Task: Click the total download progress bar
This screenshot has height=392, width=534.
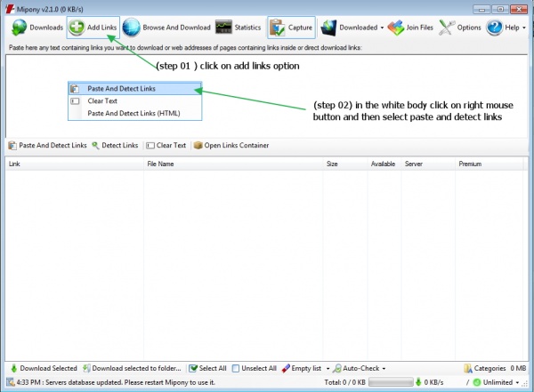Action: [391, 382]
